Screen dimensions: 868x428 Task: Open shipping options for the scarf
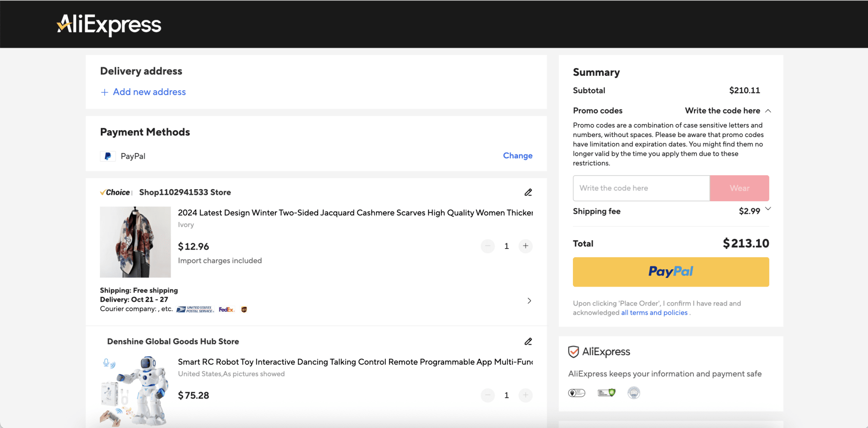point(529,301)
